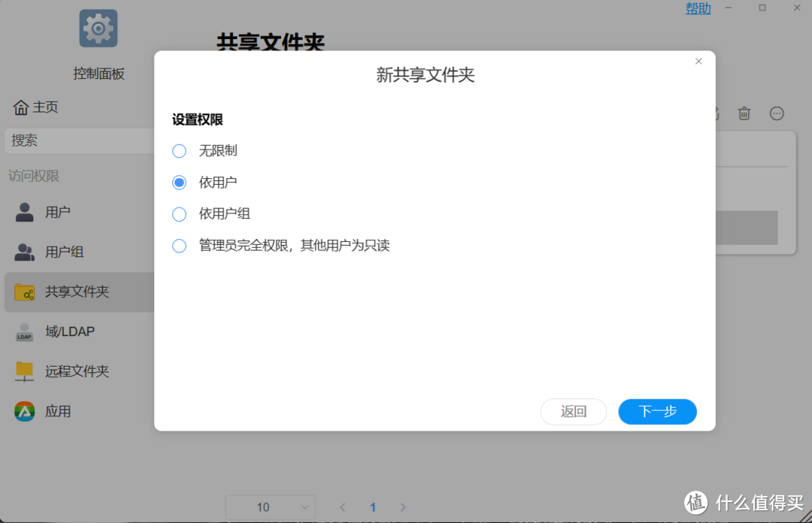Open the 远程文件夹 remote folder icon
The image size is (812, 523).
(x=24, y=372)
